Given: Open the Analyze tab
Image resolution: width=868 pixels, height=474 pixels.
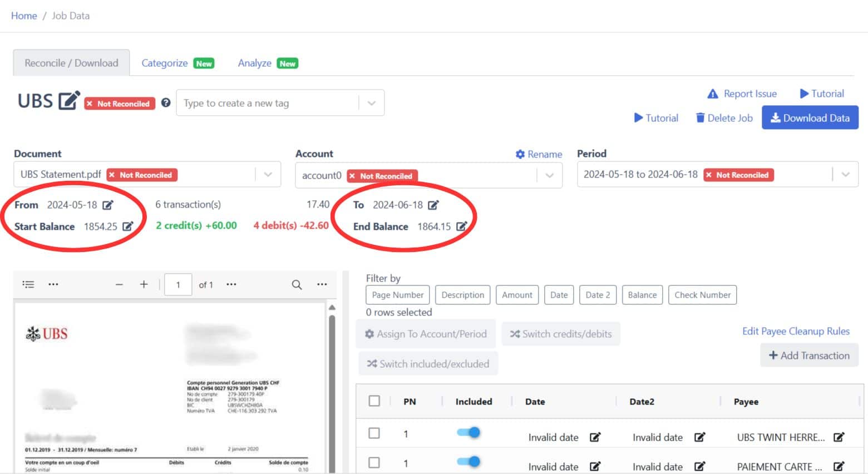Looking at the screenshot, I should (x=254, y=63).
